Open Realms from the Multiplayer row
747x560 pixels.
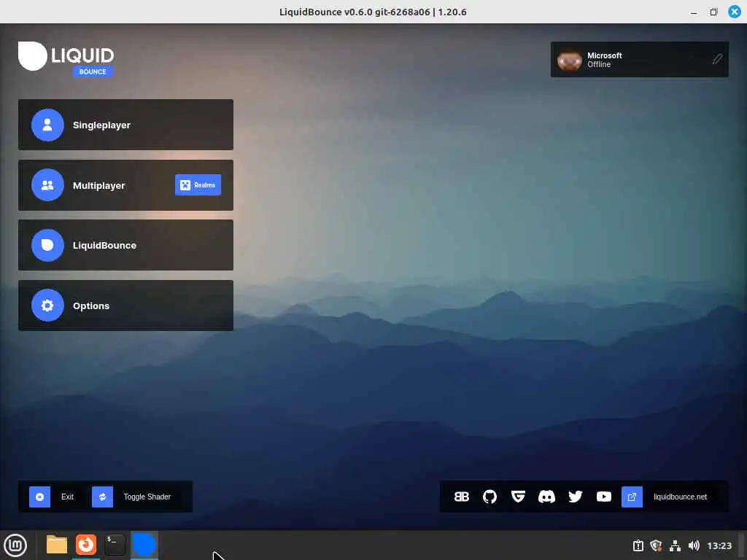pos(198,184)
